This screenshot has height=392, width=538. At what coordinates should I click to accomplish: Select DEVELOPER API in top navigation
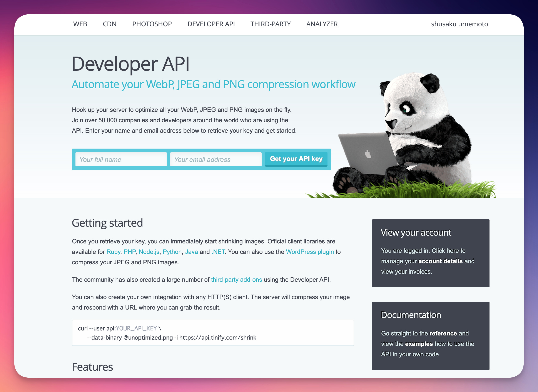[x=211, y=24]
